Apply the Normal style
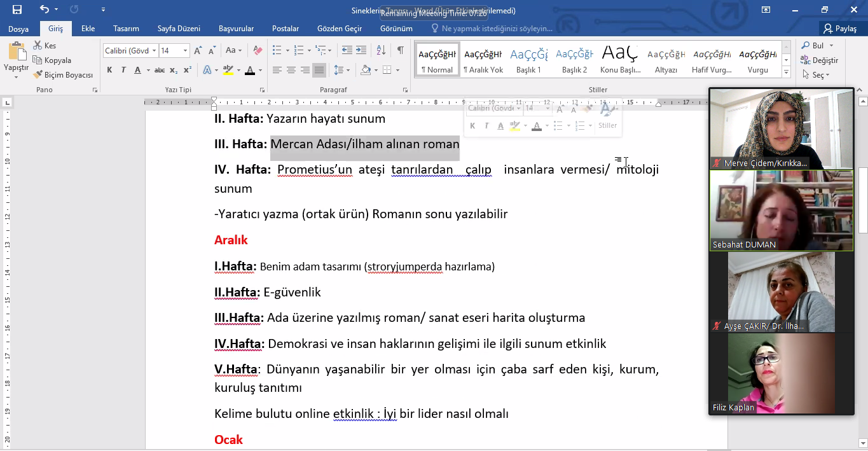Viewport: 868px width, 451px height. [x=437, y=60]
